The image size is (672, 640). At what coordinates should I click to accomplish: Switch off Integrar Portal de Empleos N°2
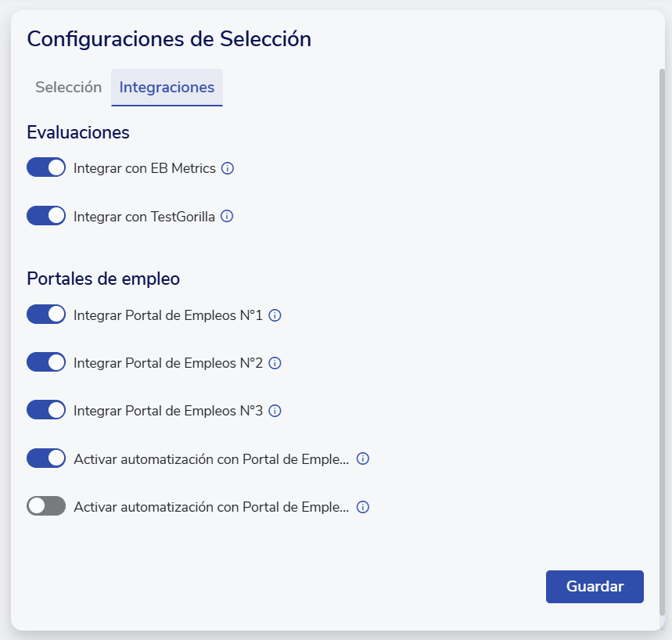click(46, 362)
